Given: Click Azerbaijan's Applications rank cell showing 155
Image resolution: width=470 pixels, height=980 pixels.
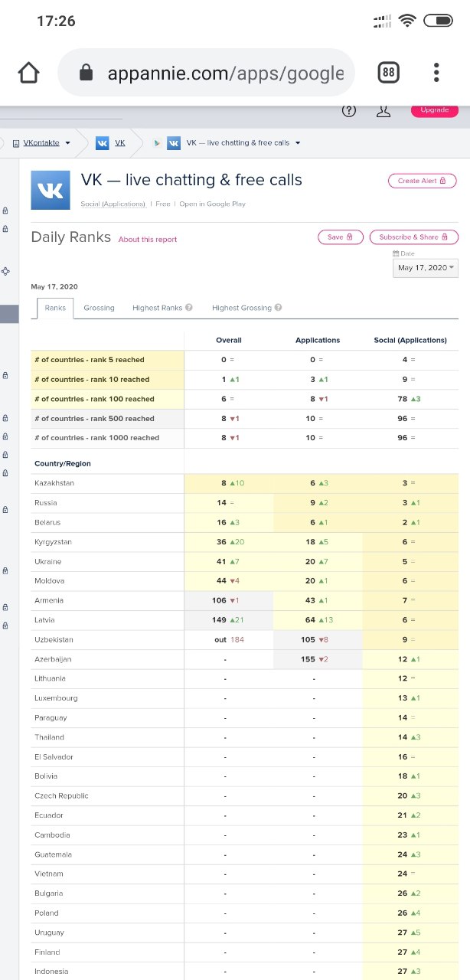Looking at the screenshot, I should 318,659.
